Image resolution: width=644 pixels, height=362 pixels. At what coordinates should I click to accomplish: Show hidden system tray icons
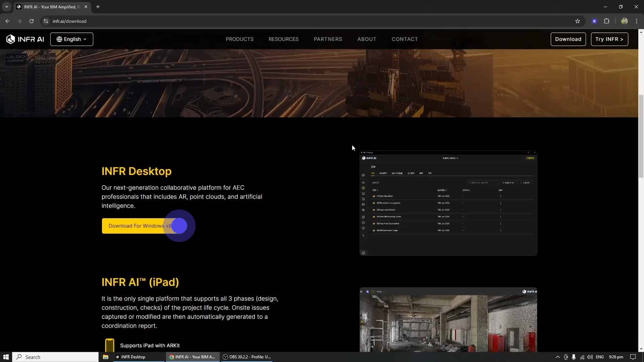tap(557, 357)
